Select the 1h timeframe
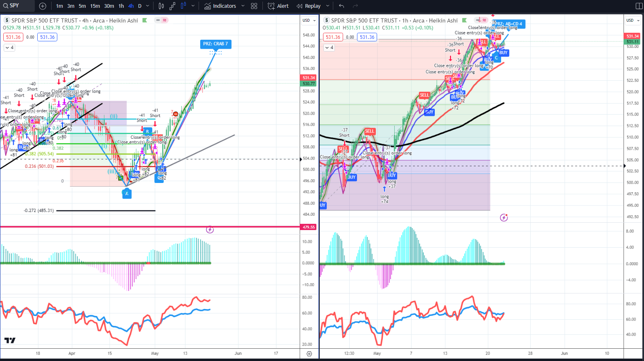The image size is (644, 361). click(121, 6)
